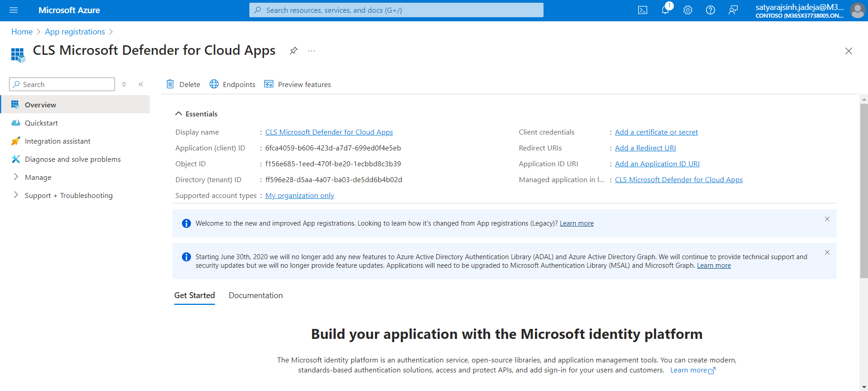Focus the sidebar Search field
The image size is (868, 391).
coord(62,84)
